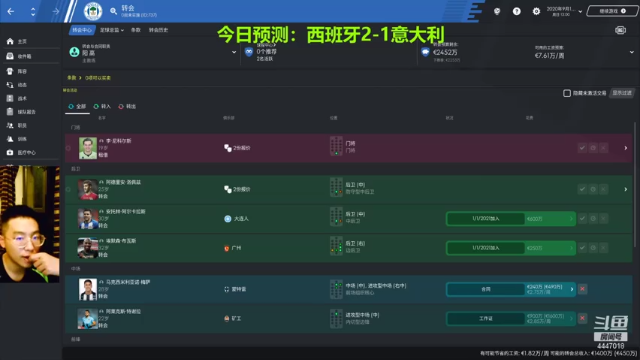The image size is (640, 360).
Task: Open the 2 bids icon in goalkeeper row
Action: [x=228, y=148]
